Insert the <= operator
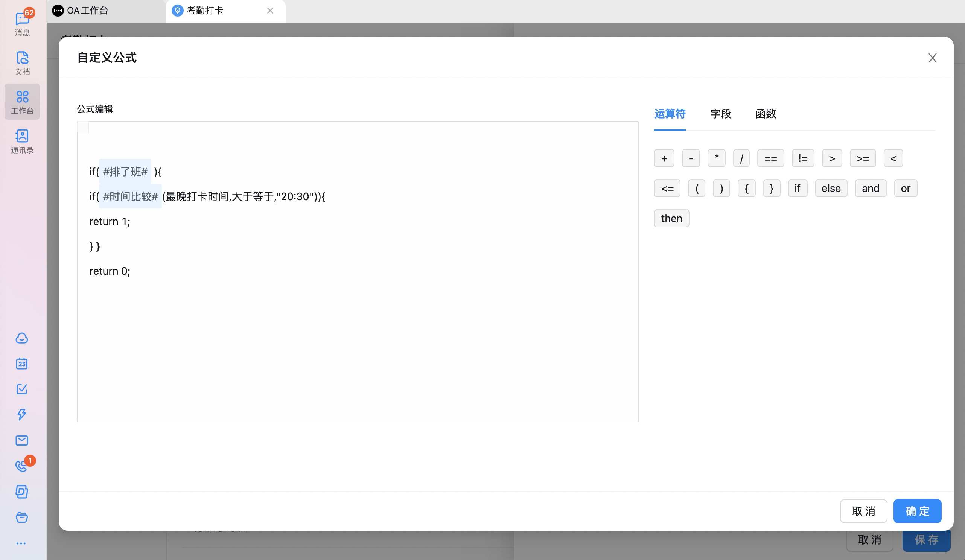Viewport: 965px width, 560px height. point(667,188)
